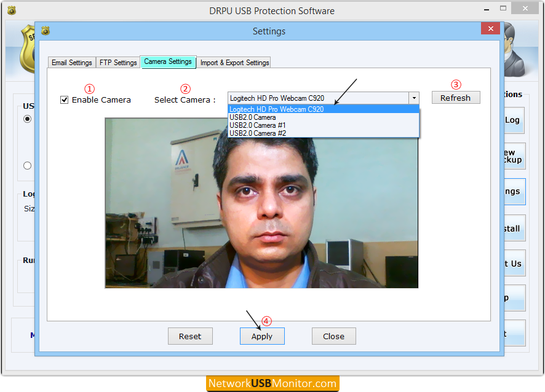The width and height of the screenshot is (545, 392).
Task: Select the Camera Settings tab
Action: [168, 62]
